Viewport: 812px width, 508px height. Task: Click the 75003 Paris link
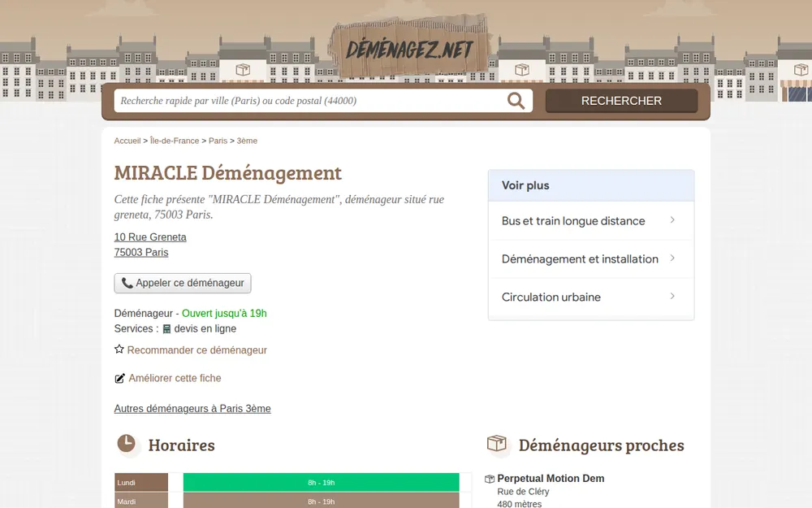pyautogui.click(x=141, y=253)
